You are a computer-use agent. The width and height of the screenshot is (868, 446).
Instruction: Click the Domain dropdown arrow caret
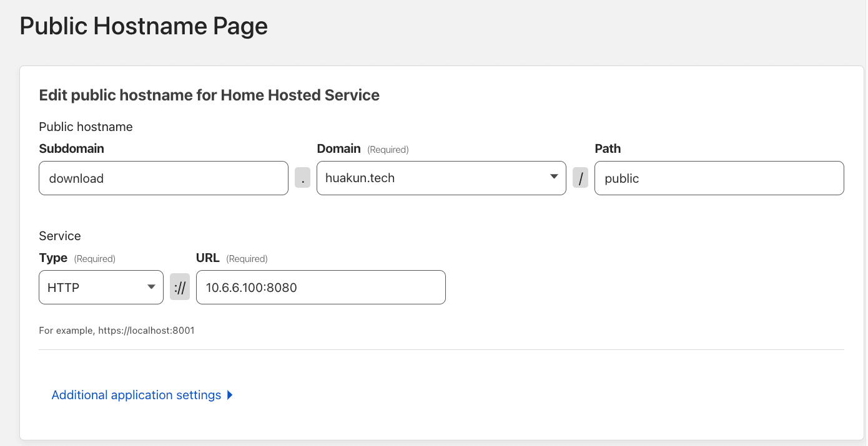coord(553,177)
